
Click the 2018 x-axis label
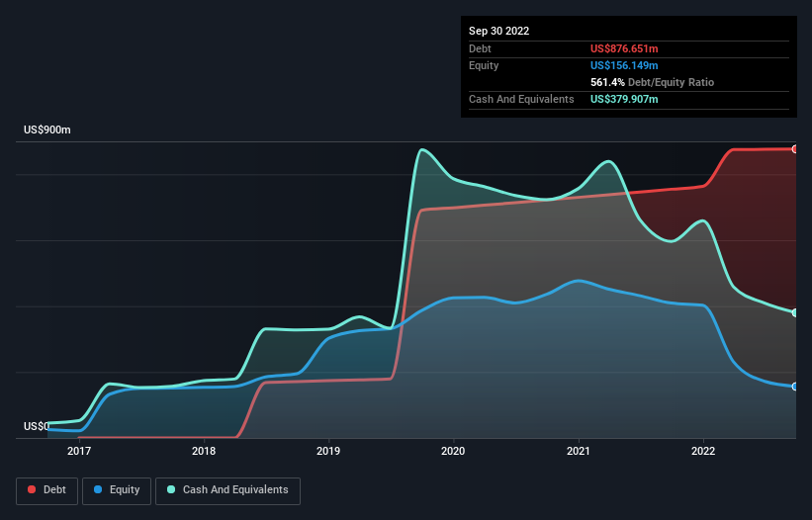tap(204, 451)
